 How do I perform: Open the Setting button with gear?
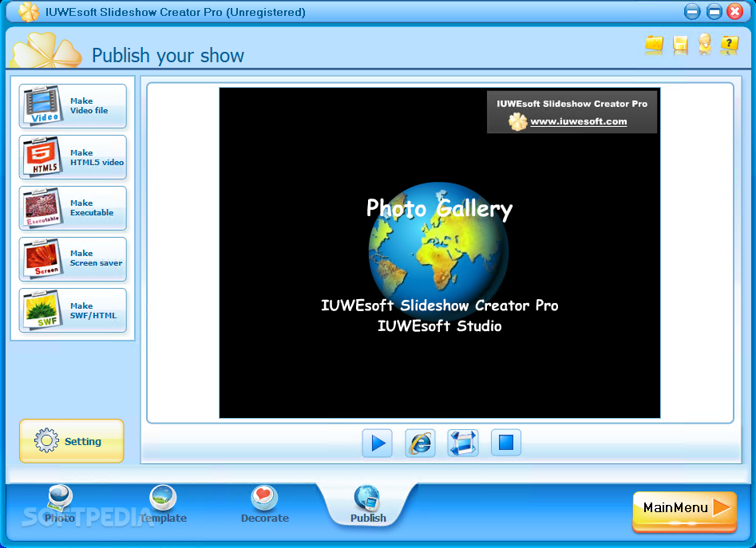(71, 440)
